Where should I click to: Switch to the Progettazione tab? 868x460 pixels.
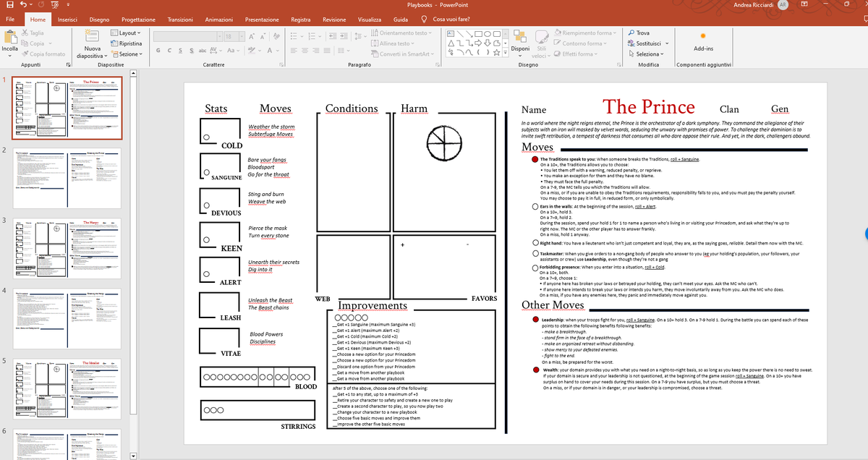point(137,20)
